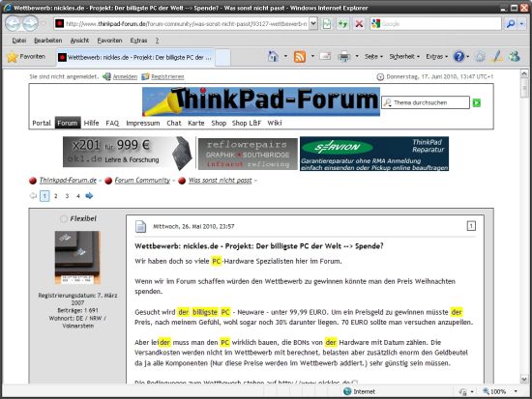Click the blue next page arrow

click(89, 195)
